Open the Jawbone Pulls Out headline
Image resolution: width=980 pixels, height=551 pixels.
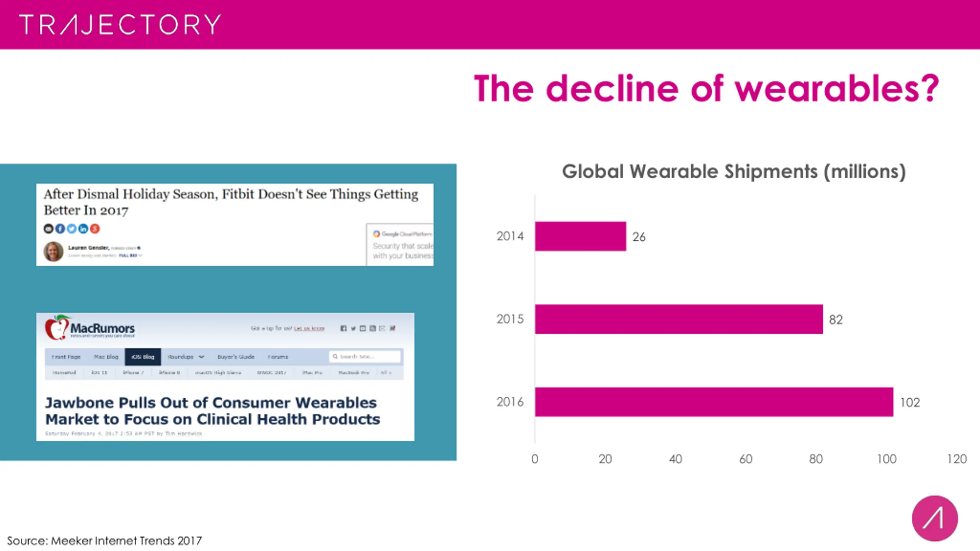[212, 411]
